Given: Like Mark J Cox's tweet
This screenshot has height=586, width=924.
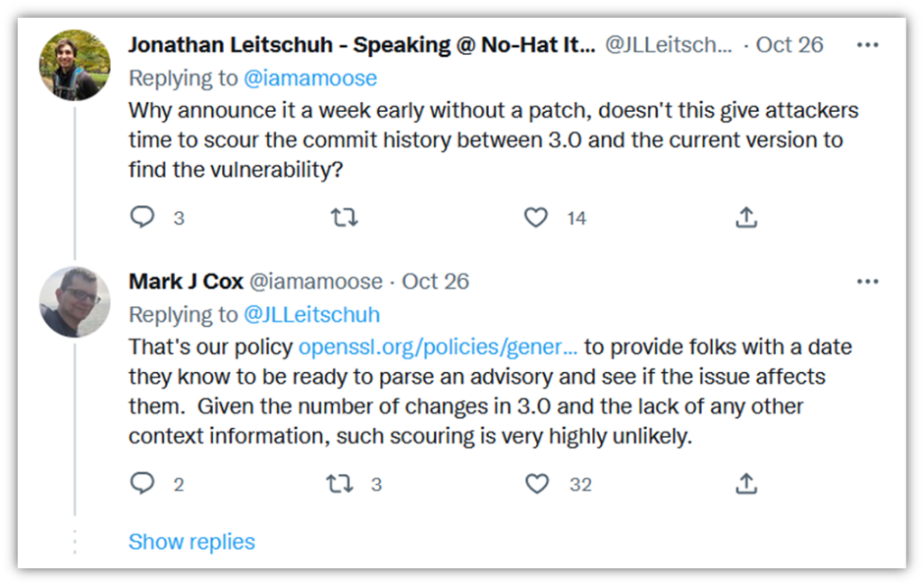Looking at the screenshot, I should tap(537, 484).
